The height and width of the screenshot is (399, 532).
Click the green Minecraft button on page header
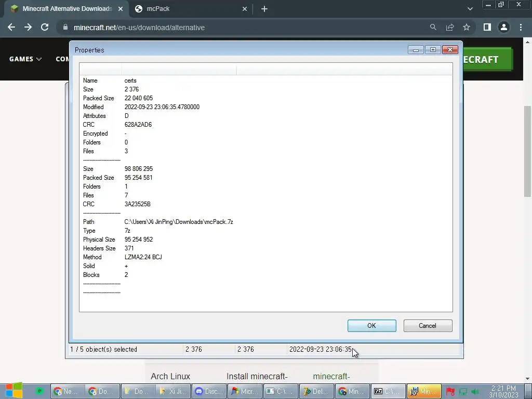[488, 59]
